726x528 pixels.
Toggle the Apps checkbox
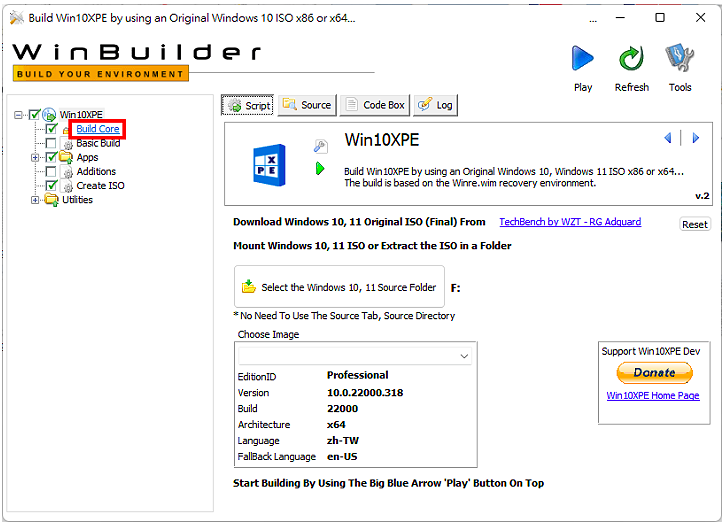pyautogui.click(x=51, y=157)
